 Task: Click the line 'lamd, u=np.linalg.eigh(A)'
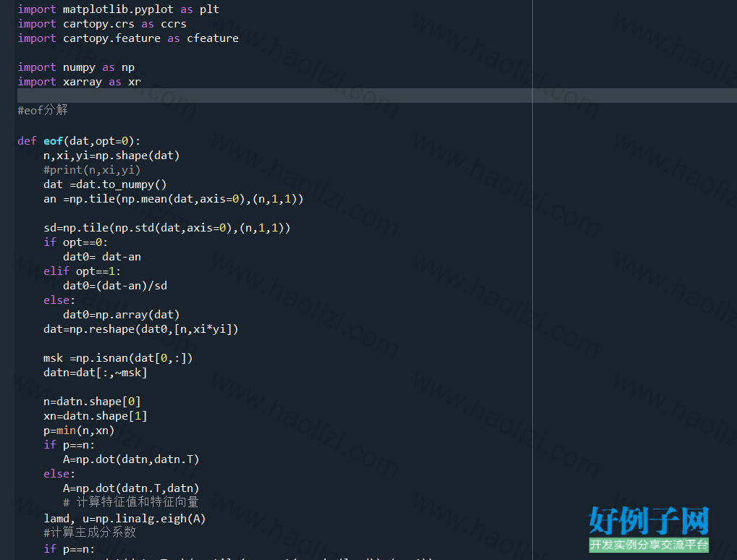[x=125, y=519]
